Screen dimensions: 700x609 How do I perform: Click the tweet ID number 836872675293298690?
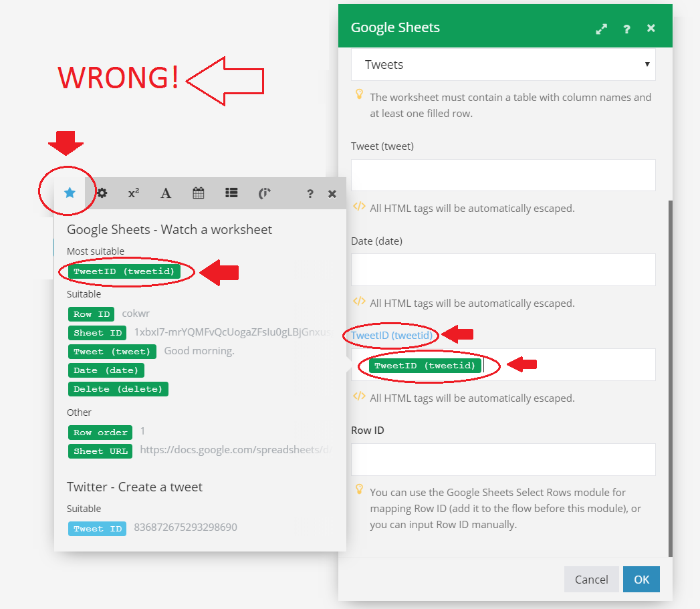point(185,527)
